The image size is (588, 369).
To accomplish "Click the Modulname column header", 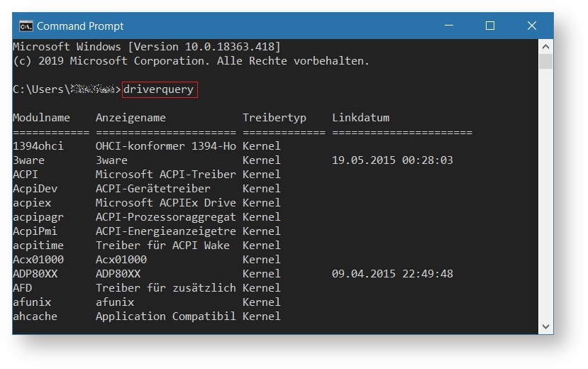I will 41,118.
